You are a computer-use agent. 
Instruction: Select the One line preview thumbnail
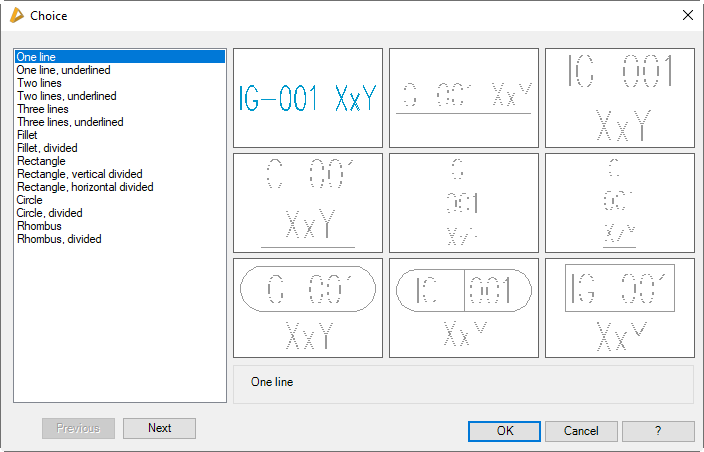click(x=307, y=97)
